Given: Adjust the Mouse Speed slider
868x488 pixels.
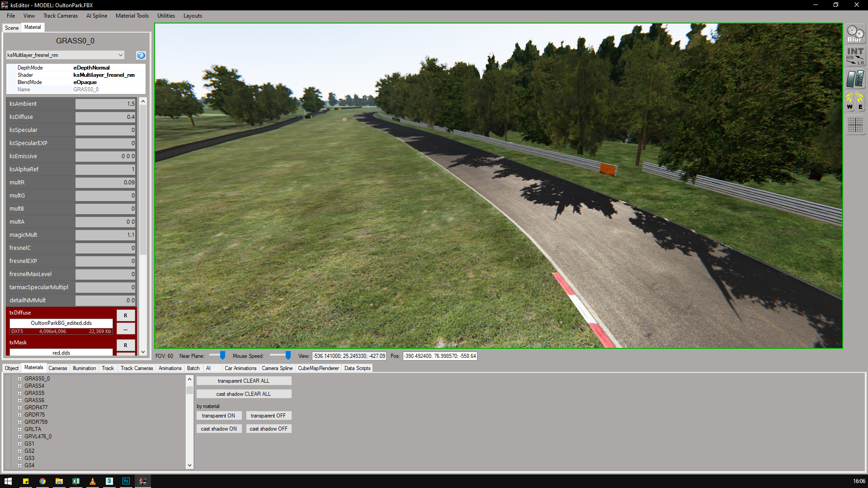Looking at the screenshot, I should [x=288, y=356].
